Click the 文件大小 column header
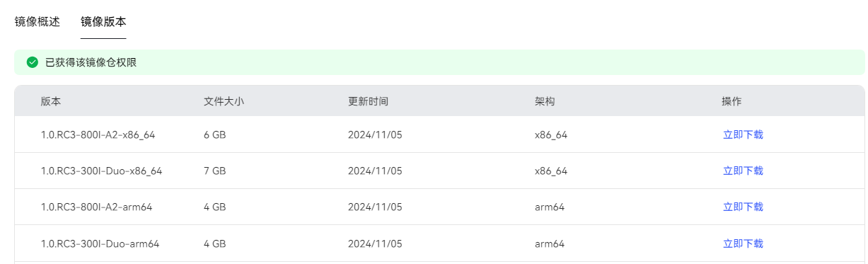This screenshot has width=868, height=264. point(224,101)
